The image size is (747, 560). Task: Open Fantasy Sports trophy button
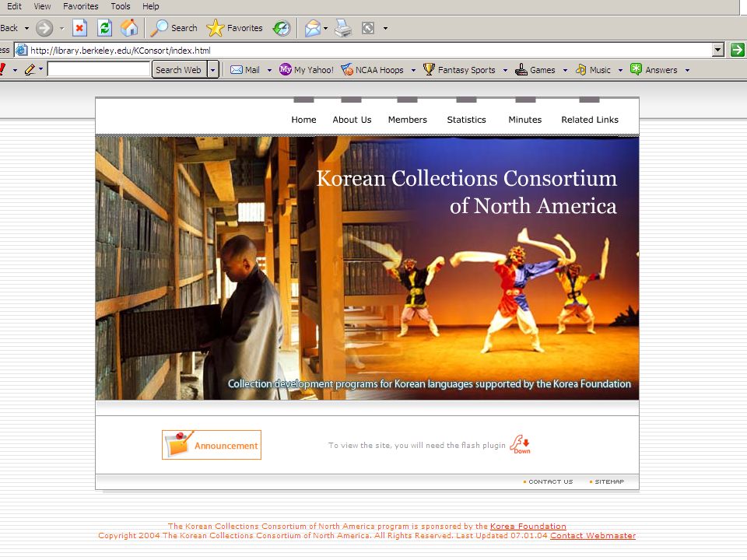[459, 70]
